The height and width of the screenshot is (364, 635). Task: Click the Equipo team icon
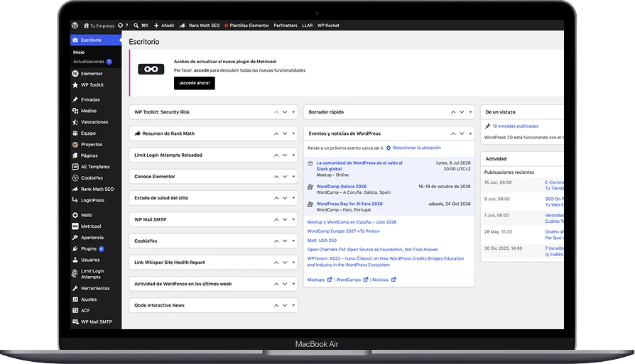(x=75, y=133)
